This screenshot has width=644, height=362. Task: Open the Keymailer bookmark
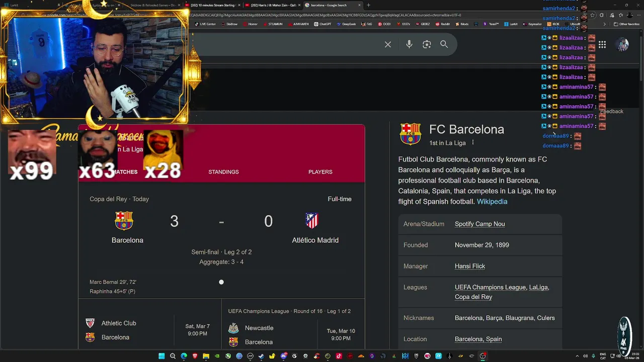(x=533, y=24)
